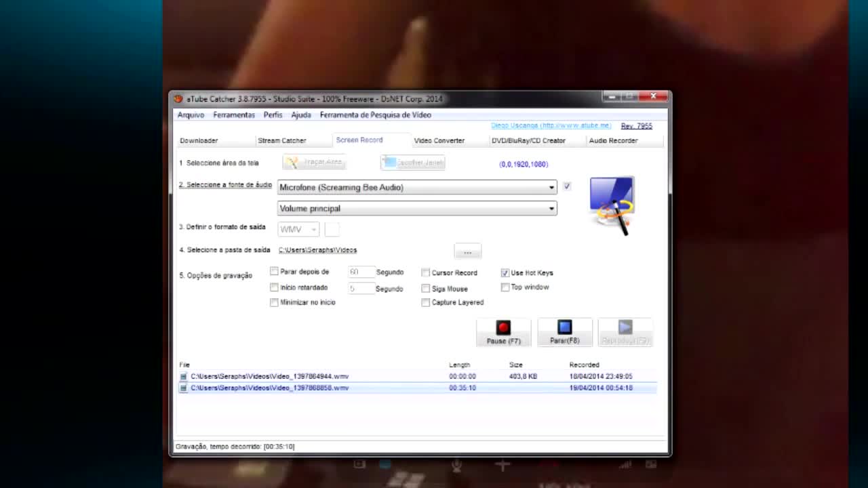Open the Volume principal dropdown
Screen dimensions: 868x488
551,209
